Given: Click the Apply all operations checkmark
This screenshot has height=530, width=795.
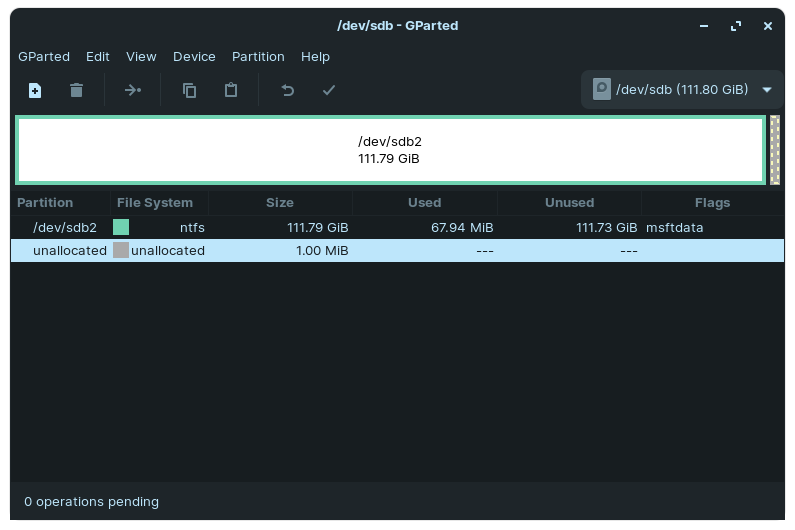Looking at the screenshot, I should click(329, 90).
